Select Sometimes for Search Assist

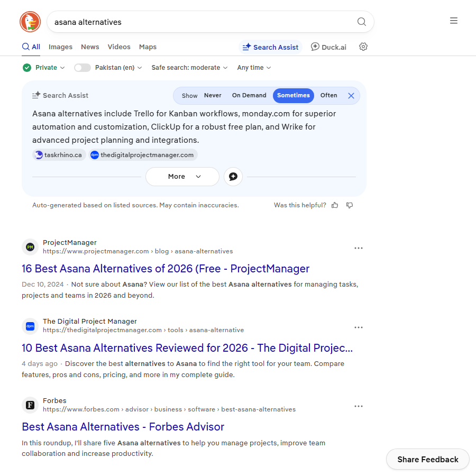click(293, 96)
